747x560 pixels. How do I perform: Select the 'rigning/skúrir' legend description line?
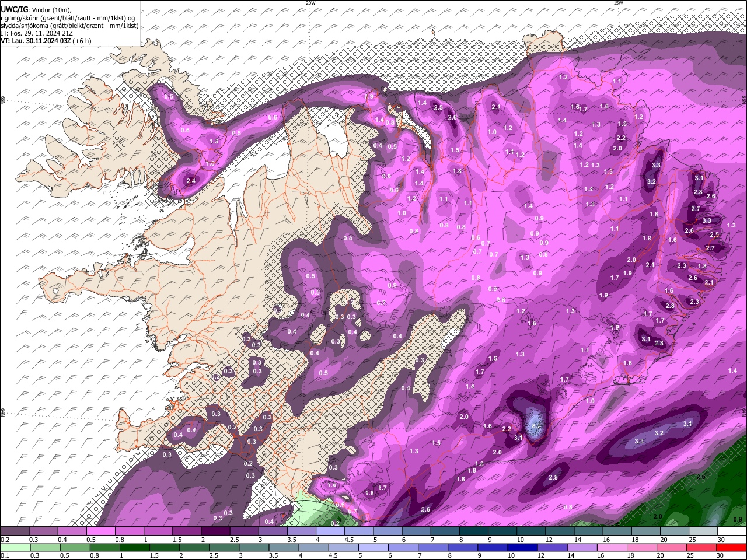[x=68, y=17]
